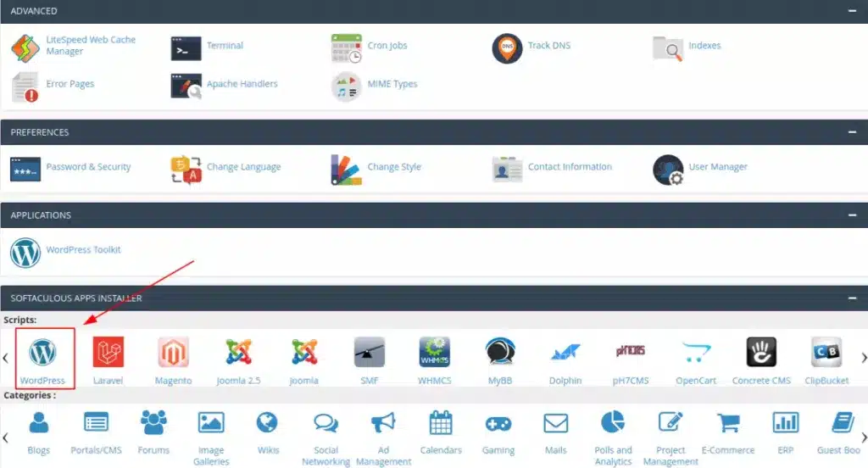Open the Contact Information link
Viewport: 868px width, 468px height.
coord(570,167)
